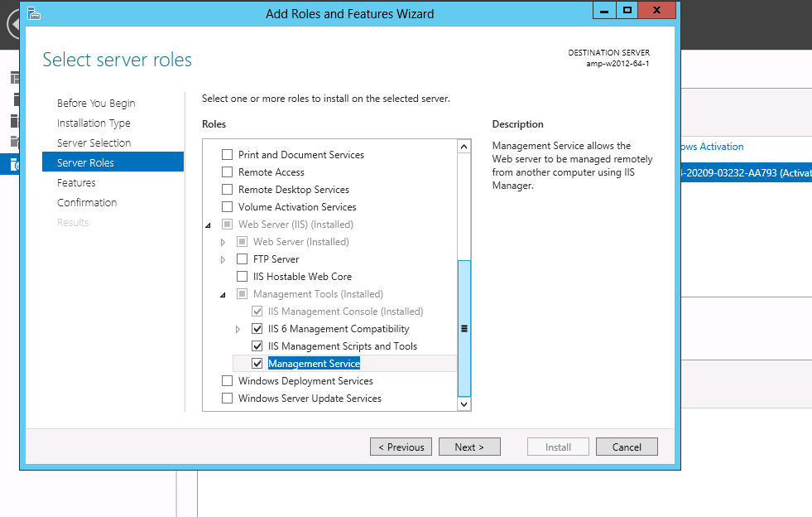The width and height of the screenshot is (812, 517).
Task: Uncheck IIS 6 Management Compatibility
Action: [x=257, y=328]
